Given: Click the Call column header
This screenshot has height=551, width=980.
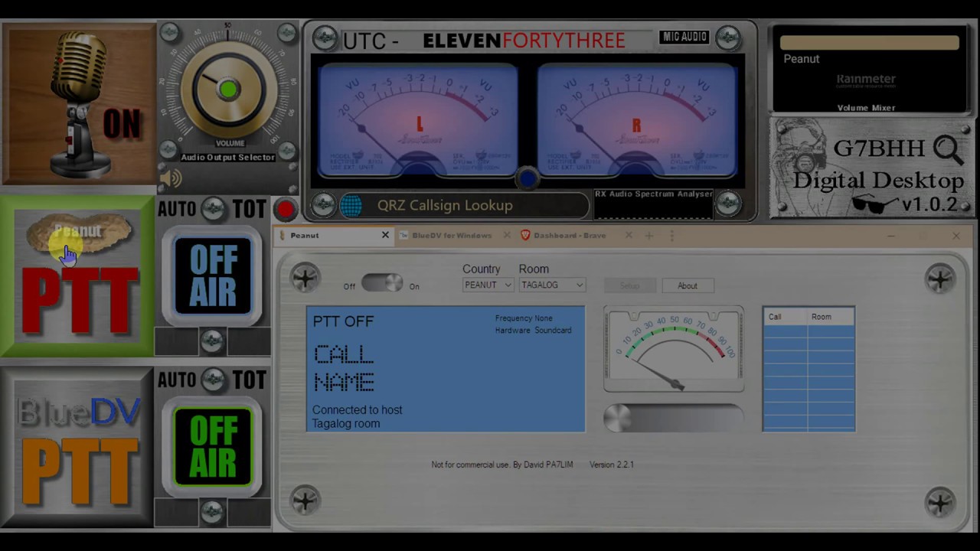Looking at the screenshot, I should pos(785,317).
